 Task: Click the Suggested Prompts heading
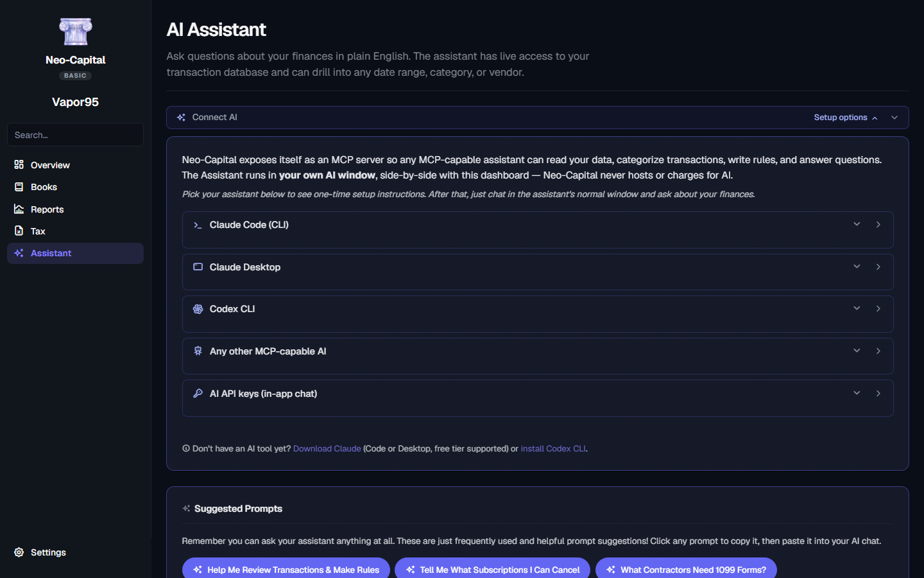point(238,509)
